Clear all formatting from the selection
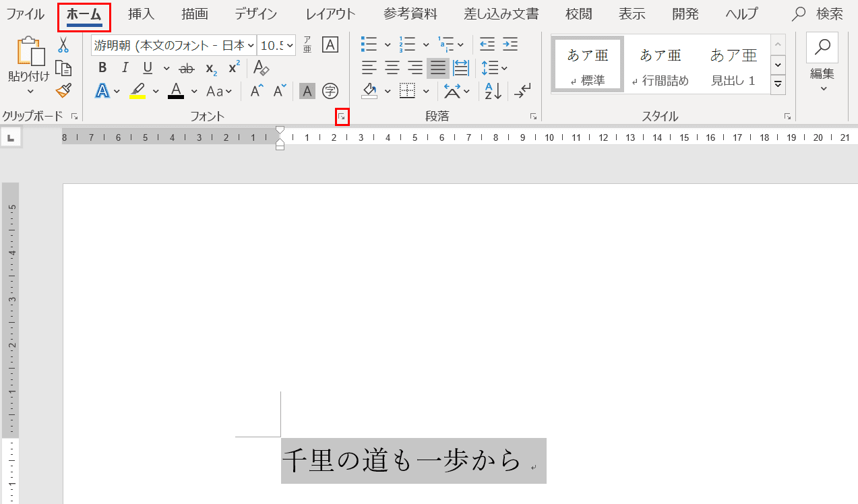The height and width of the screenshot is (504, 858). 261,68
